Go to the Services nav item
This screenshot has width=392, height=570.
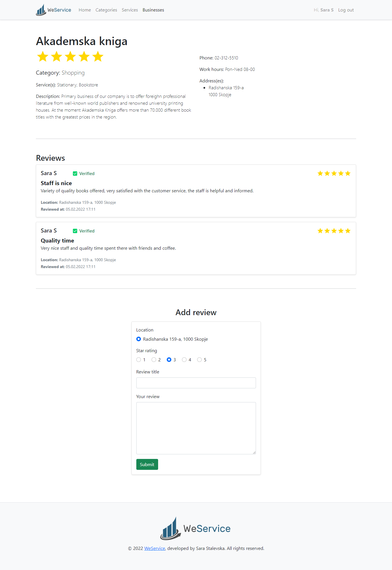point(130,10)
